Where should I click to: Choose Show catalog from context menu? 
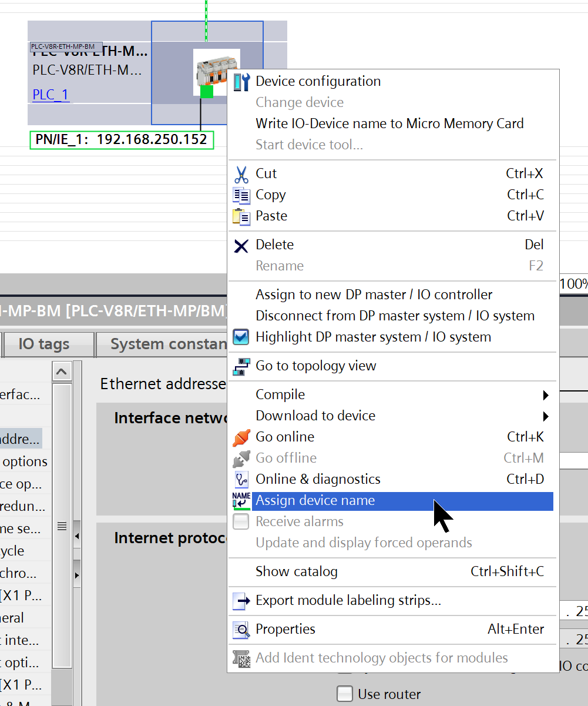[297, 571]
